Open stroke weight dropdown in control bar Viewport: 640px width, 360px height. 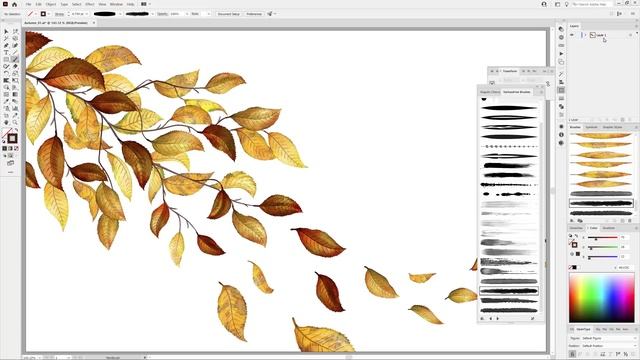coord(87,14)
